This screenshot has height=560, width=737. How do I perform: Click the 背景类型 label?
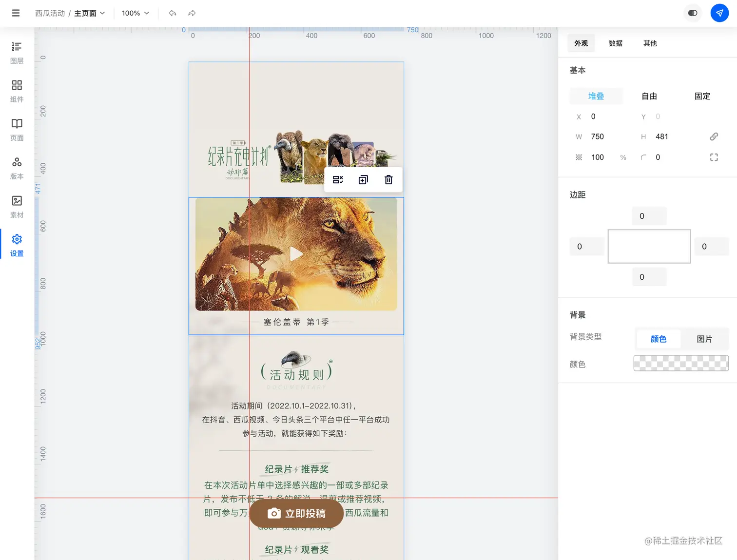[585, 337]
